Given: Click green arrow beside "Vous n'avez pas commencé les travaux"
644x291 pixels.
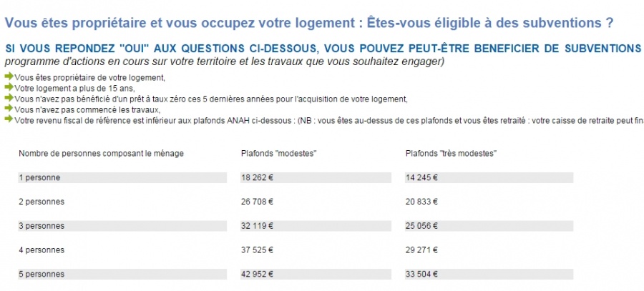Looking at the screenshot, I should [9, 109].
